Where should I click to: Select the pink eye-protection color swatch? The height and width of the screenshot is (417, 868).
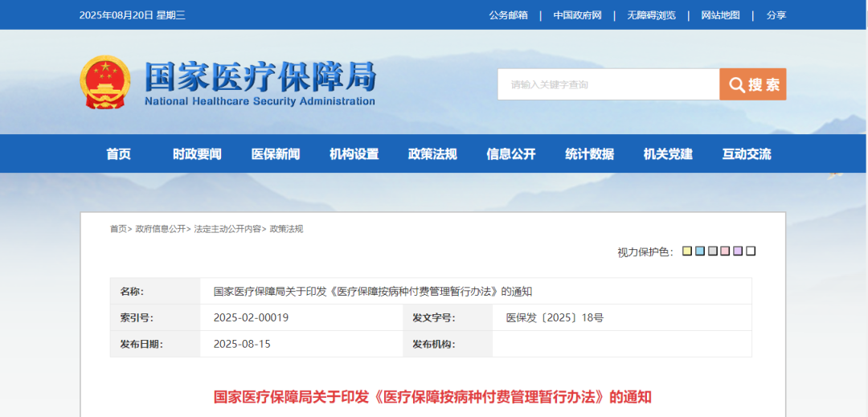(725, 251)
